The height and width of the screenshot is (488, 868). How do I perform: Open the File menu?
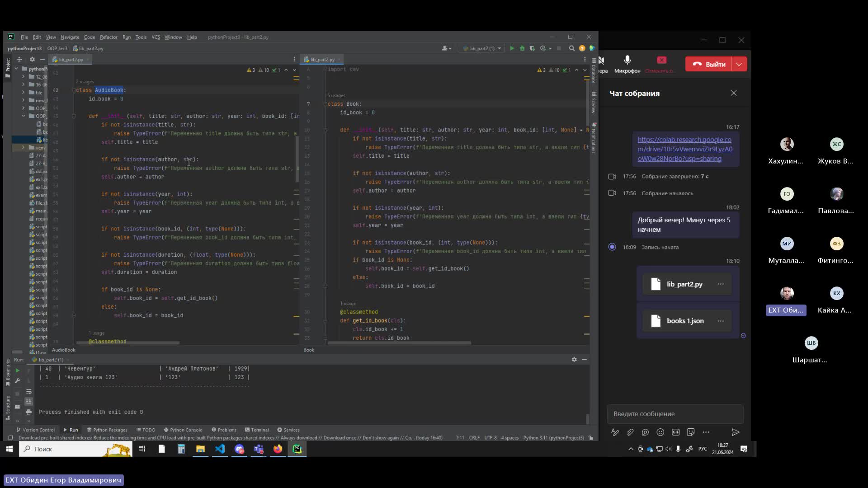pos(24,37)
